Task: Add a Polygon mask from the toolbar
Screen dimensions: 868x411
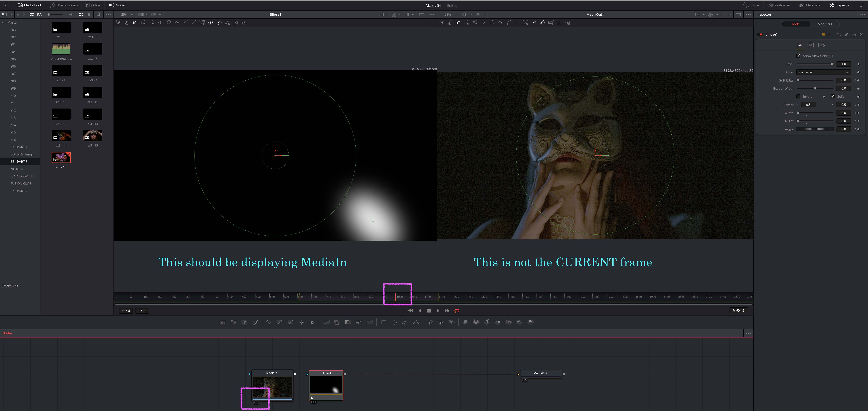Action: pos(405,322)
